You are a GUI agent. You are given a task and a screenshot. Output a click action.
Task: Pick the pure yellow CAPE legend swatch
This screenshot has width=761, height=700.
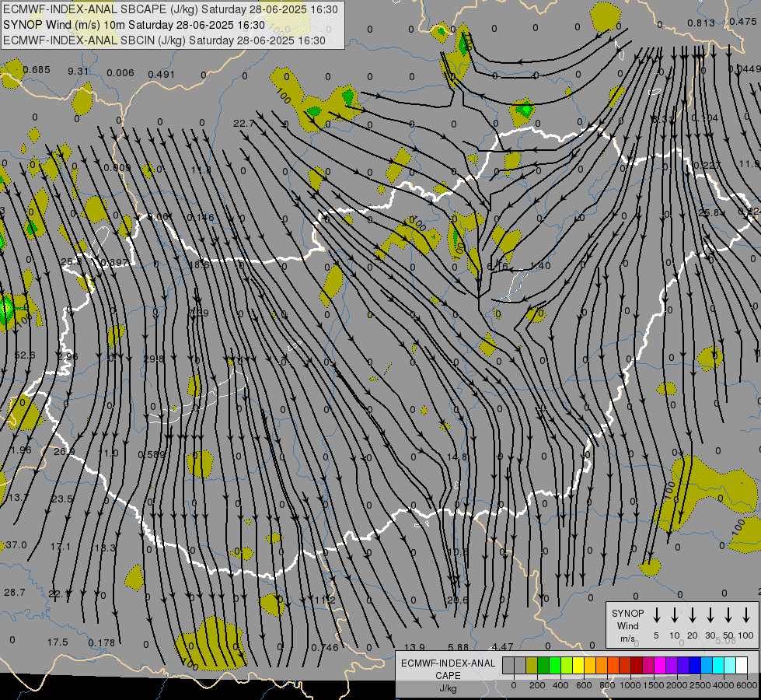pos(578,666)
